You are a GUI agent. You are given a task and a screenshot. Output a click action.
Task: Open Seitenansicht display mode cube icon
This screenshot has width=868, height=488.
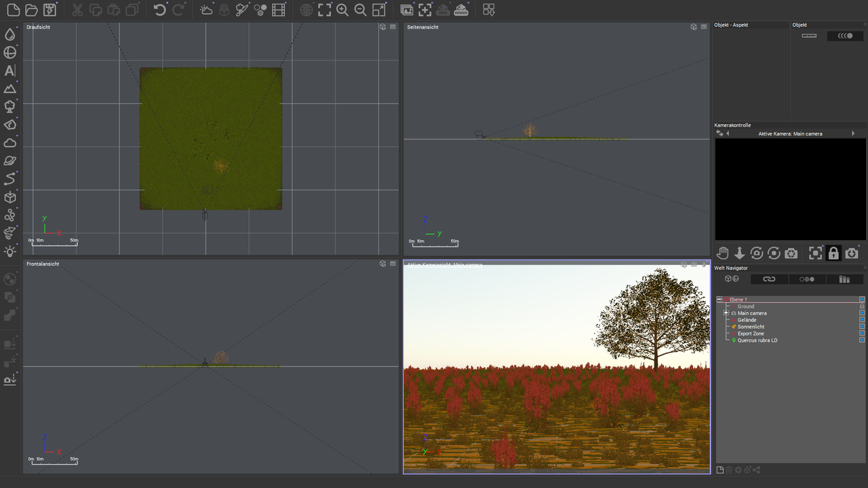(694, 27)
